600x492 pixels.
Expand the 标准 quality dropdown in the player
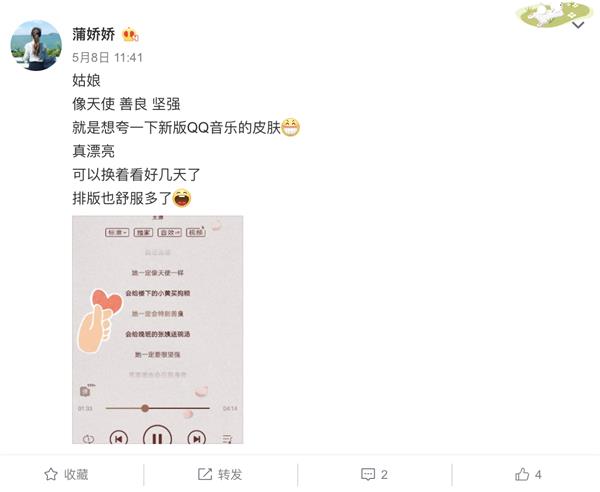[x=117, y=232]
